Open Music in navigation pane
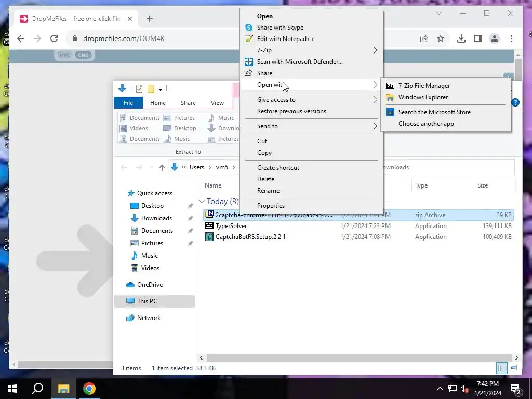Screen dimensions: 532x399 pyautogui.click(x=149, y=256)
